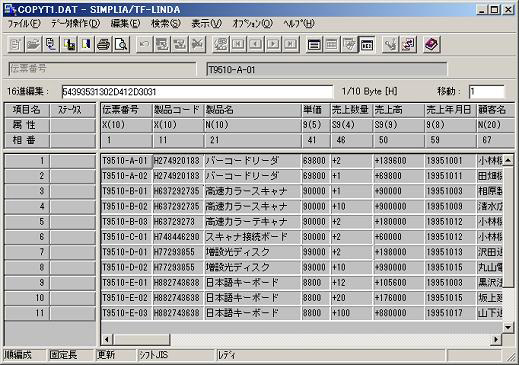Click the +100 quantity cell
This screenshot has width=519, height=365.
[x=352, y=313]
